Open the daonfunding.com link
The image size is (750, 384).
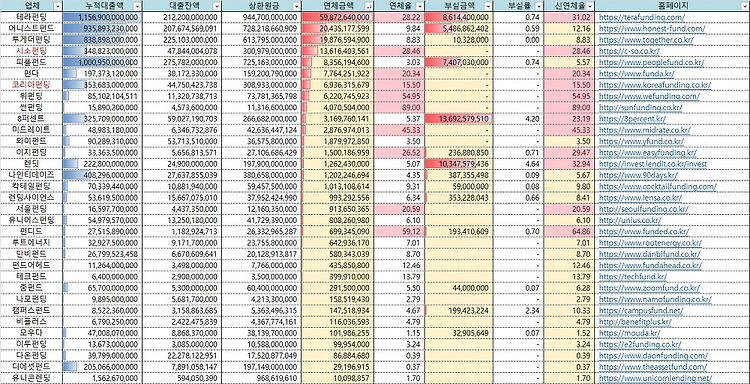[x=653, y=356]
